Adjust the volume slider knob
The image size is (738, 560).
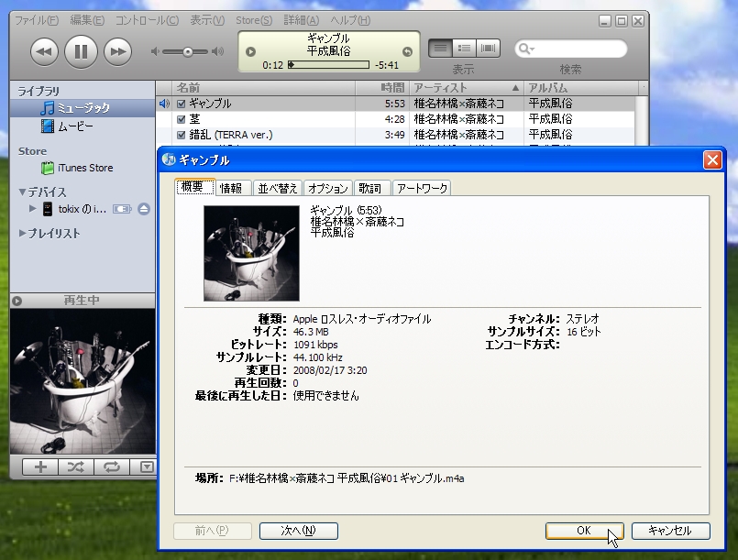pos(188,51)
